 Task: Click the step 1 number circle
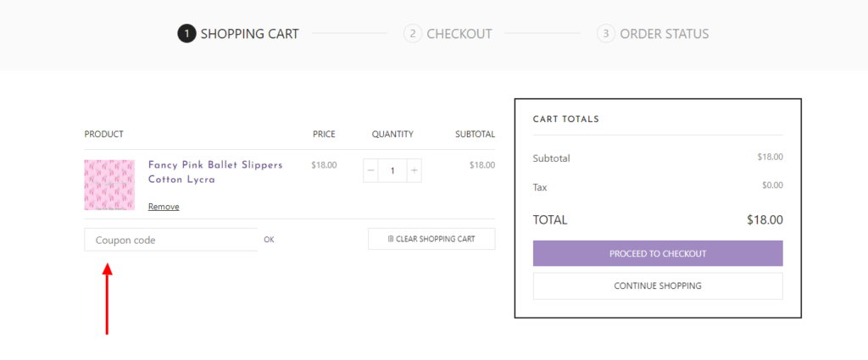click(186, 34)
